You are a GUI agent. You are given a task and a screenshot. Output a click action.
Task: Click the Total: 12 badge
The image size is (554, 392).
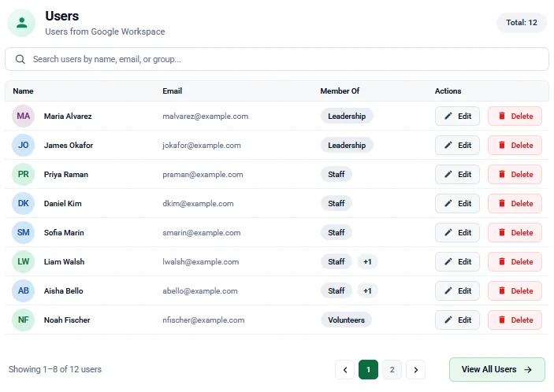[522, 23]
